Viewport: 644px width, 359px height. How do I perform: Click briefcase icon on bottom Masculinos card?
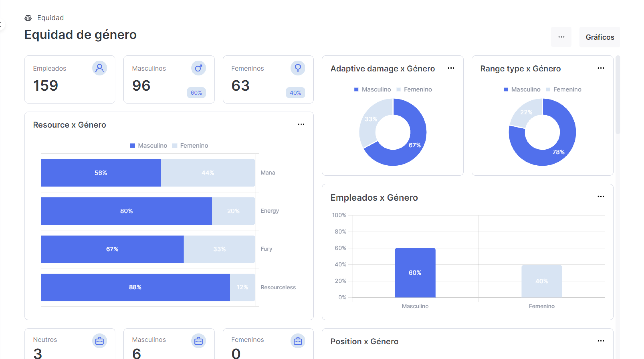198,341
